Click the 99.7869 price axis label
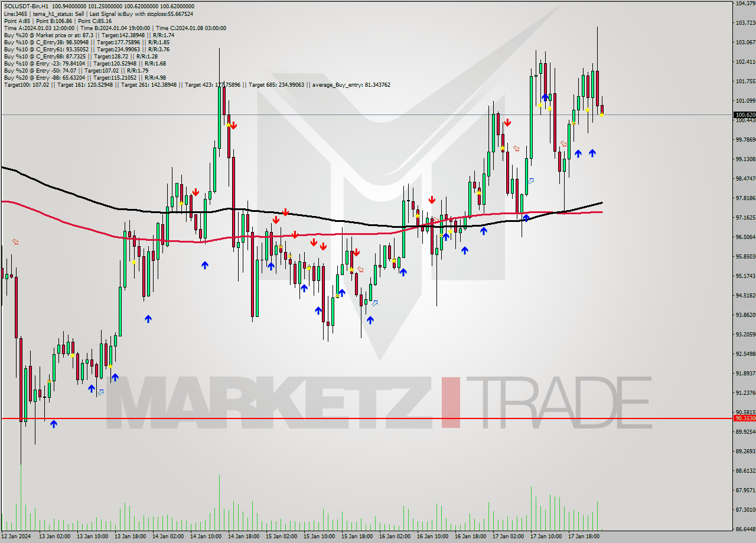The image size is (756, 543). click(x=745, y=139)
